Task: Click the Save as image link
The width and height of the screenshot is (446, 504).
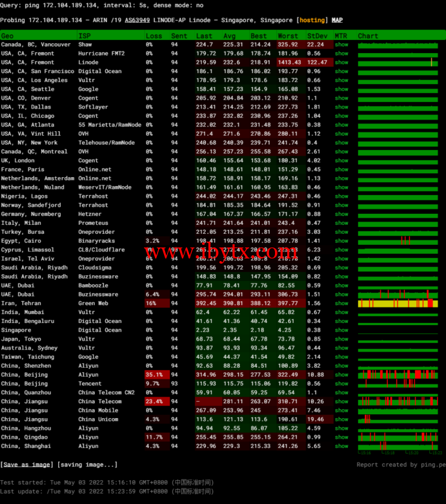Action: 27,465
